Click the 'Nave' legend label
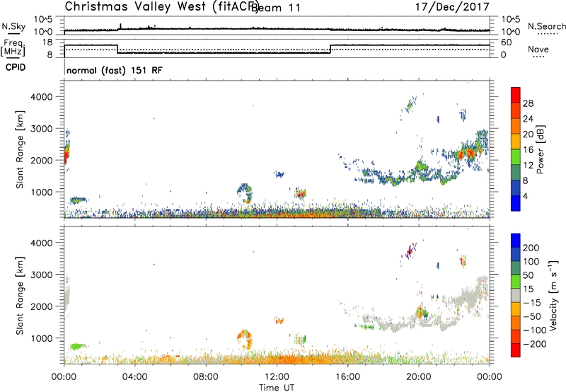The width and height of the screenshot is (566, 392). (538, 49)
